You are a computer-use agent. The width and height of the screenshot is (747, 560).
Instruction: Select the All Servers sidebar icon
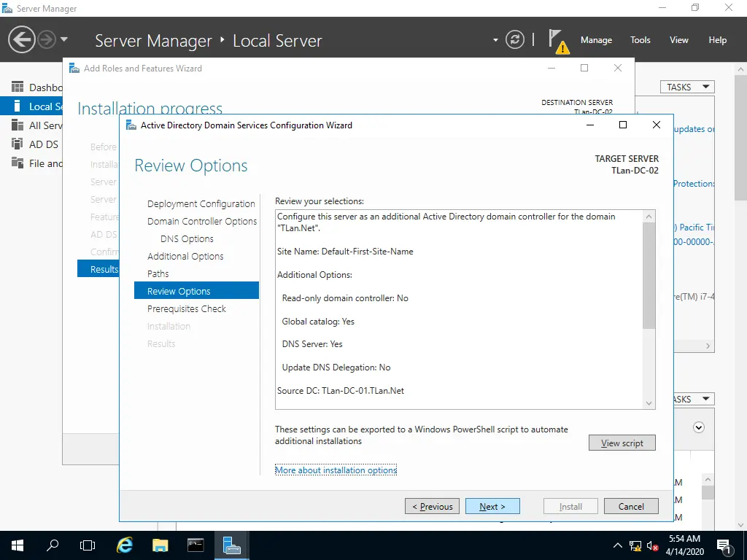click(18, 125)
